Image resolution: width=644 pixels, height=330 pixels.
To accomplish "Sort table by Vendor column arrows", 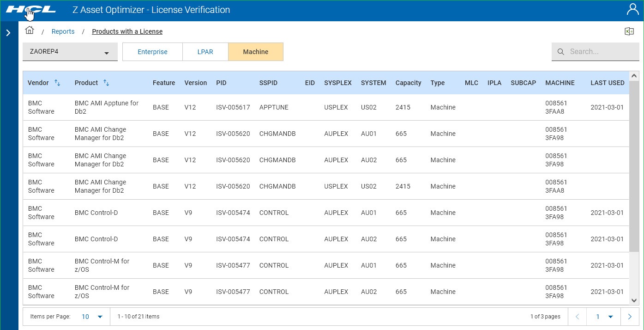I will [x=57, y=83].
